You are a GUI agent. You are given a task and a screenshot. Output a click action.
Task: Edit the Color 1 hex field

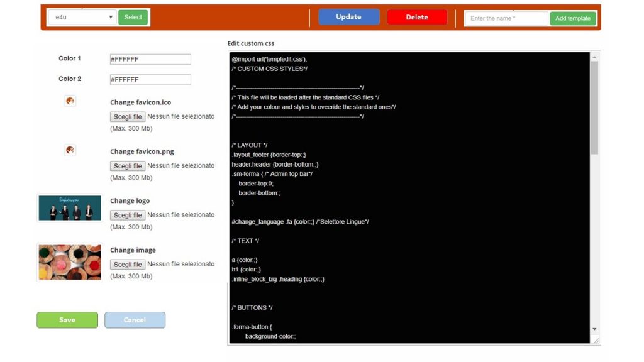pos(150,59)
